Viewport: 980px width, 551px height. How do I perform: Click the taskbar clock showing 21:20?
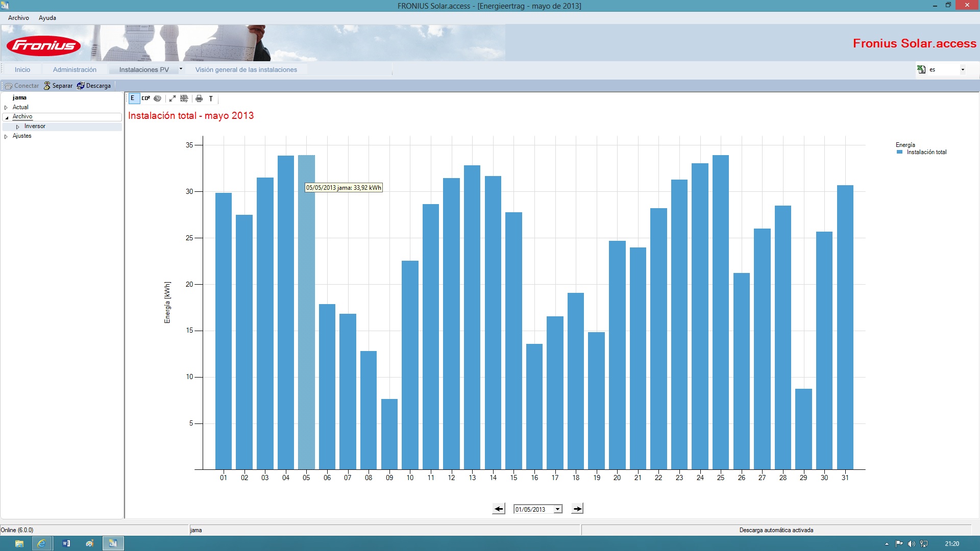[952, 544]
